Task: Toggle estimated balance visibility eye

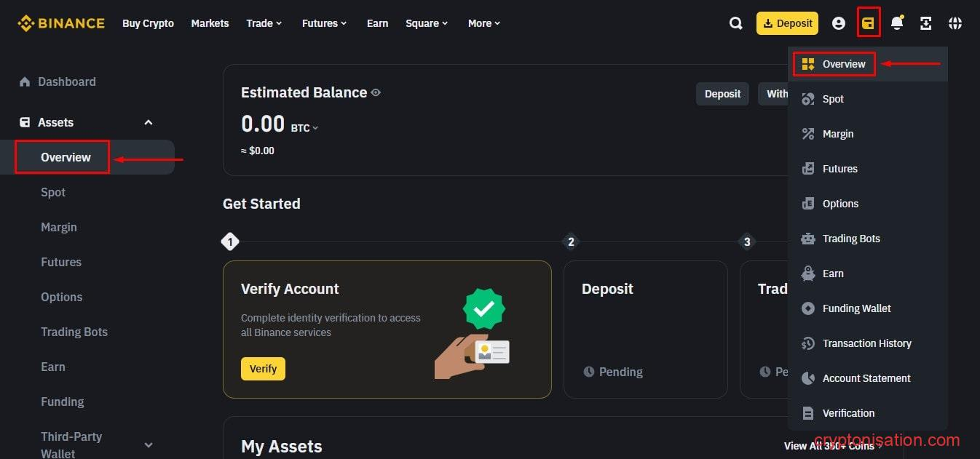Action: [x=376, y=92]
